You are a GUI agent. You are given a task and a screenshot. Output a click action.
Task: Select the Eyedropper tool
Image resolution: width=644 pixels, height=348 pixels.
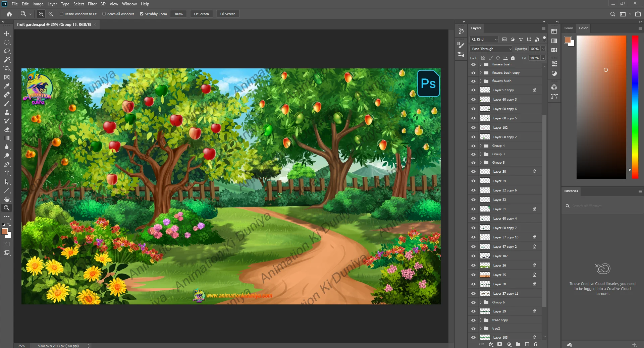coord(7,86)
